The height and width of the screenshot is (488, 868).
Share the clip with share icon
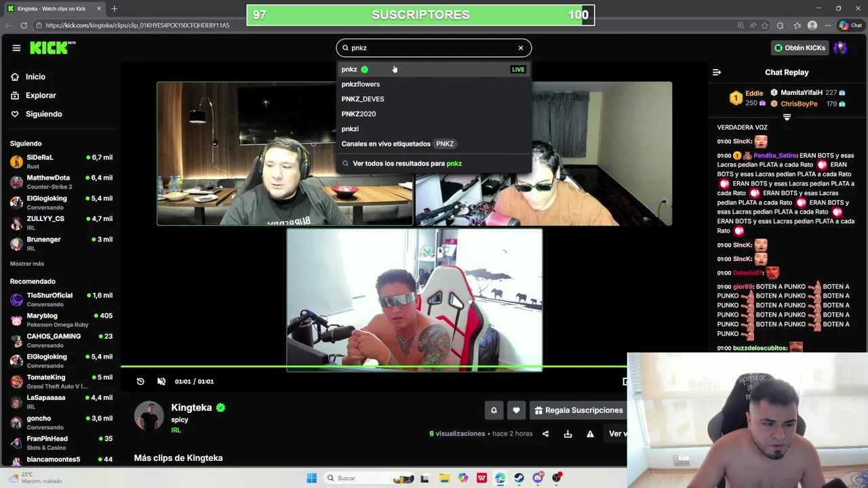coord(545,434)
